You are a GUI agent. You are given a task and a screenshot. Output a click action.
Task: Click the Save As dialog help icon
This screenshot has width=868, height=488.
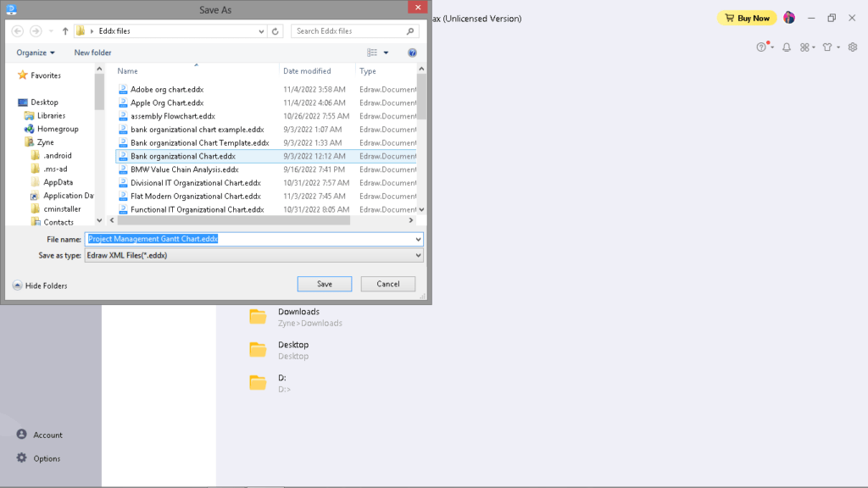pyautogui.click(x=412, y=53)
